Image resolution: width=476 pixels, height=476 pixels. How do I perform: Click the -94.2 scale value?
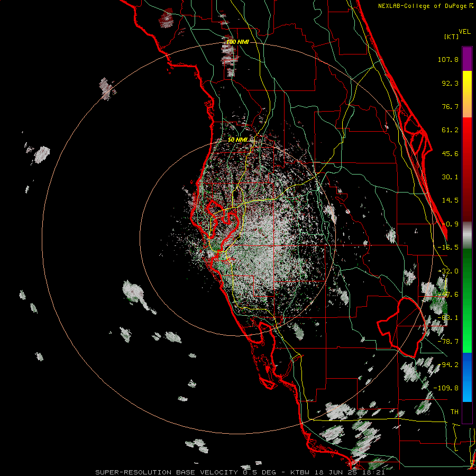(x=448, y=365)
